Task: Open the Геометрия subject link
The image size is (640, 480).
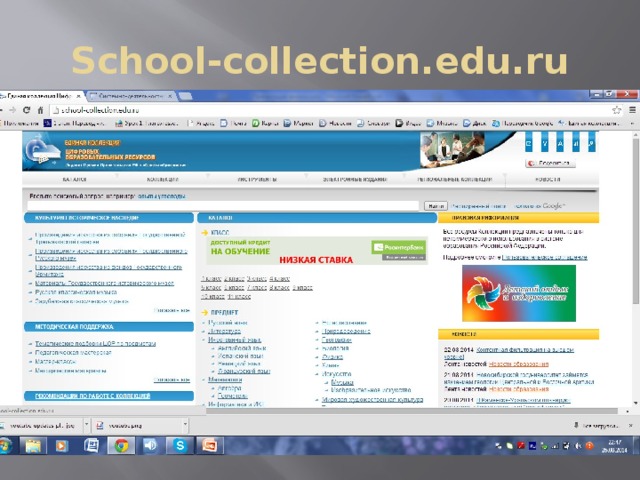Action: coord(233,396)
